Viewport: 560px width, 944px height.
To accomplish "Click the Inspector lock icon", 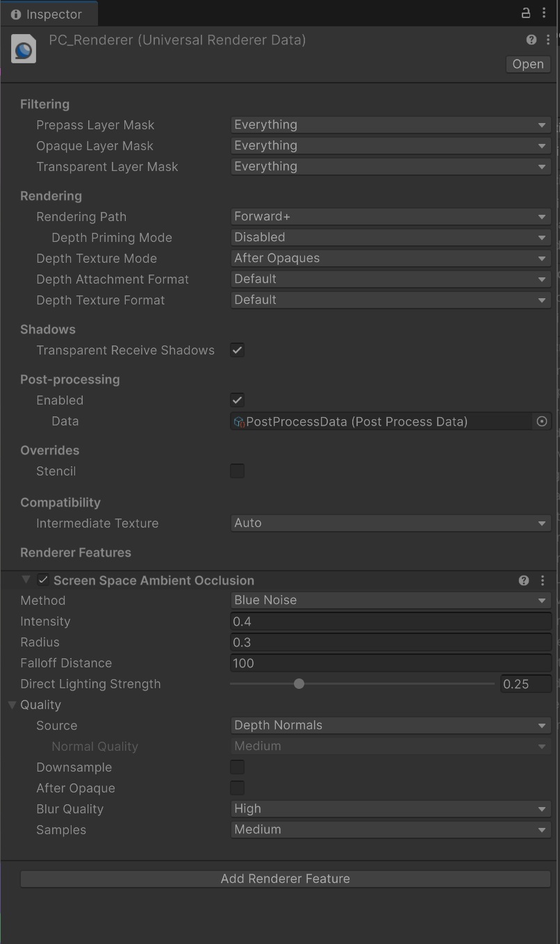I will pos(526,13).
